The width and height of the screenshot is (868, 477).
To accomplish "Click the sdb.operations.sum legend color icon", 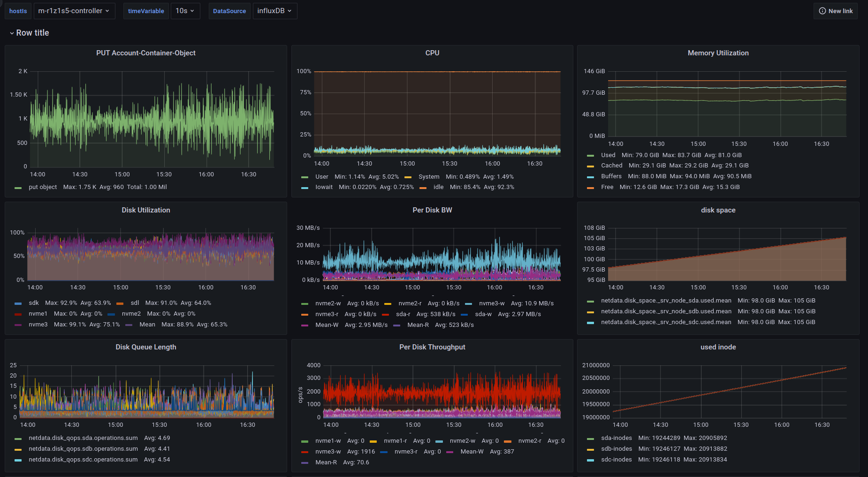I will pyautogui.click(x=18, y=449).
